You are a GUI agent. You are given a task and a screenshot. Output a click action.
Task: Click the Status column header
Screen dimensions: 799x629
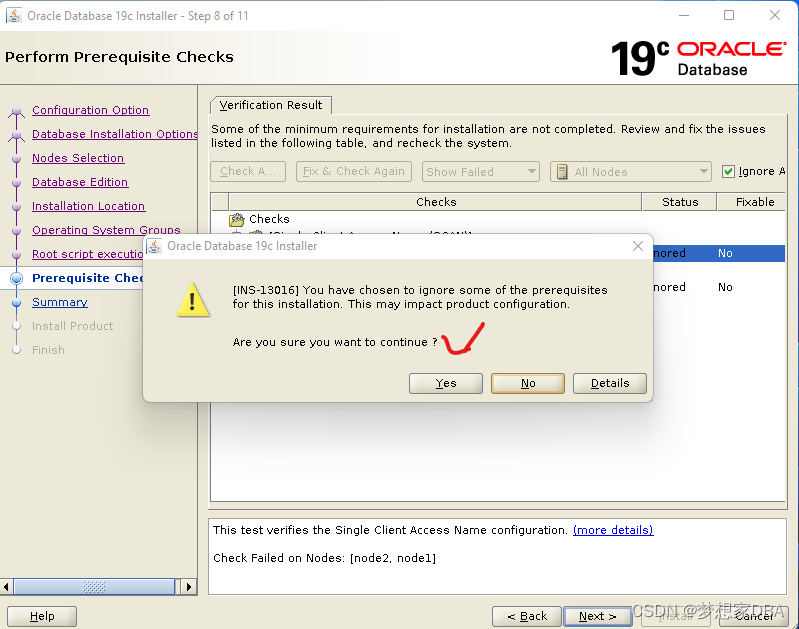(679, 202)
